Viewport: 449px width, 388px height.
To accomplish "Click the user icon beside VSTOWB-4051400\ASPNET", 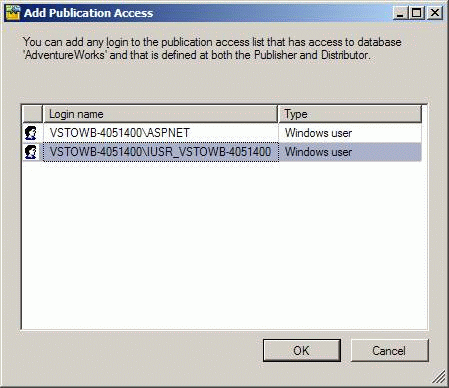I will click(31, 133).
